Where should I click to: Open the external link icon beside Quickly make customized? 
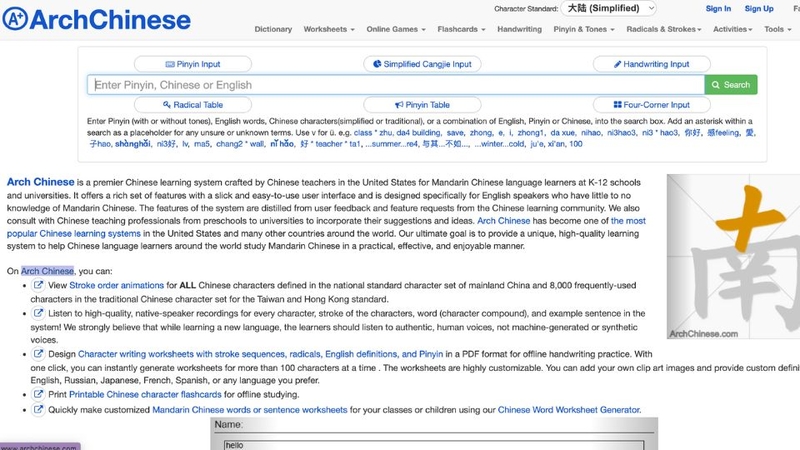click(38, 409)
